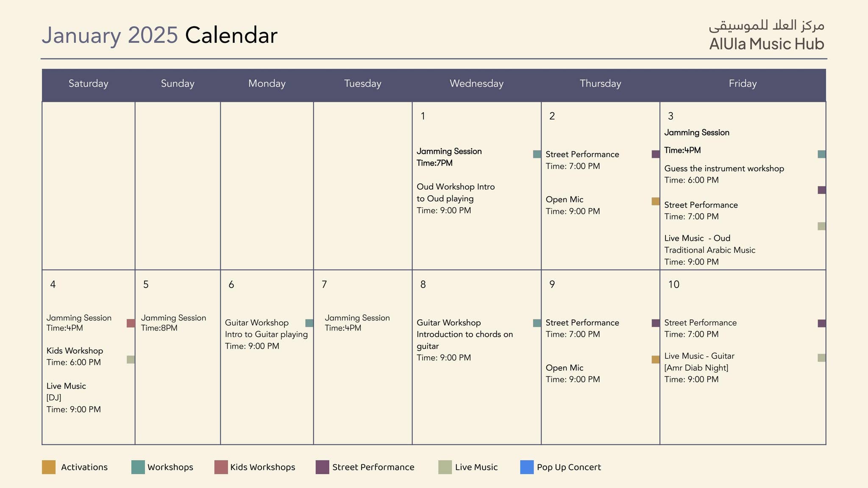The width and height of the screenshot is (868, 488).
Task: Click the Workshops marker beside Guitar Workshop on January 6
Action: pyautogui.click(x=309, y=323)
